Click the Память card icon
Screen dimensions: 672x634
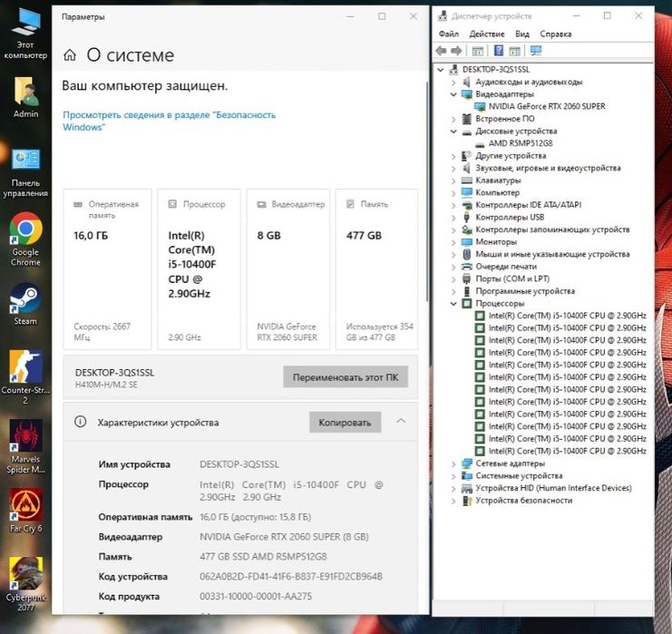350,204
